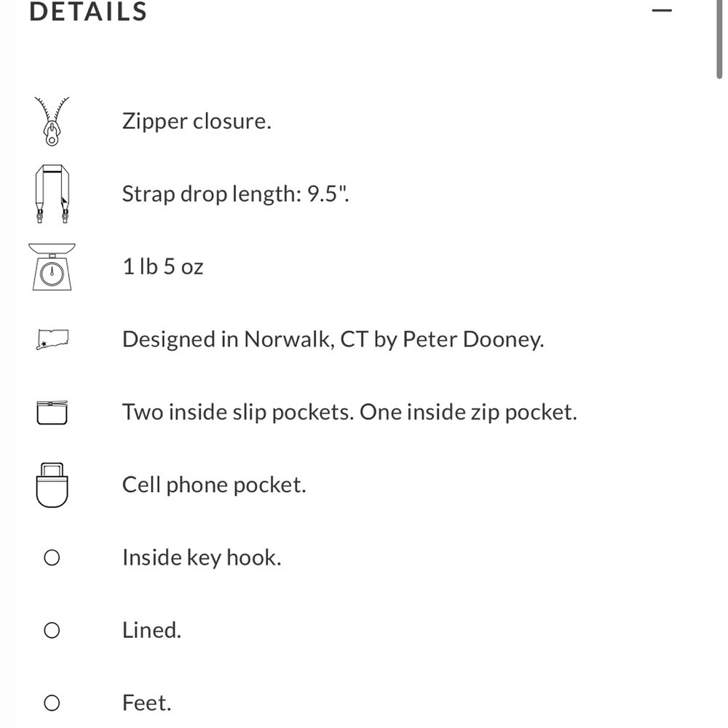Click the Connecticut state map icon
This screenshot has width=728, height=728.
coord(52,339)
